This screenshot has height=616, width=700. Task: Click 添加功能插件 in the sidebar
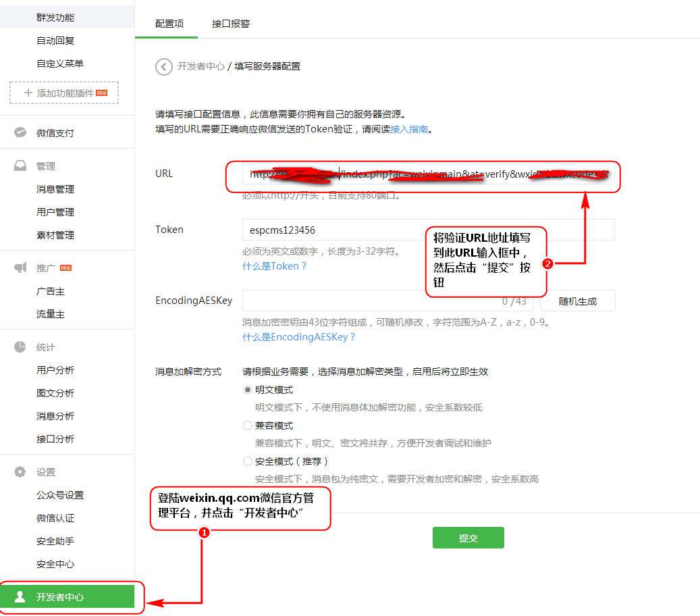click(x=65, y=93)
